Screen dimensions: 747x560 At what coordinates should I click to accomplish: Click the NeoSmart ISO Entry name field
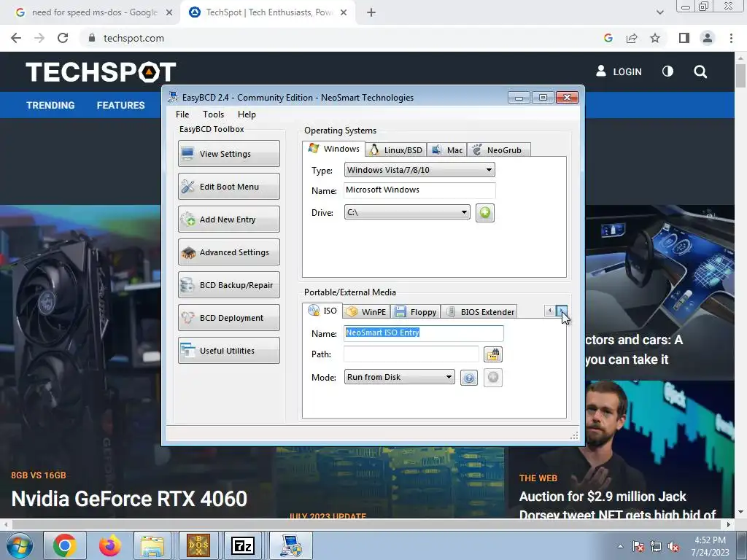424,332
